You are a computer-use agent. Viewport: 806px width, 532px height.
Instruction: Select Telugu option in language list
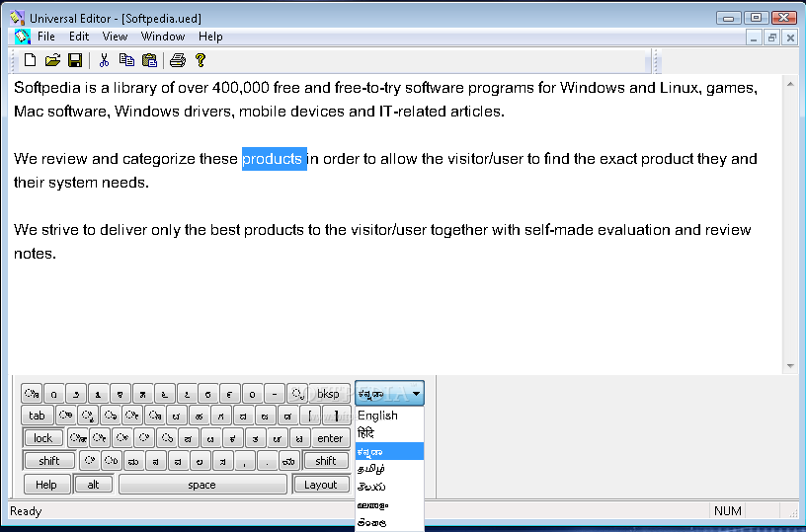(x=389, y=487)
